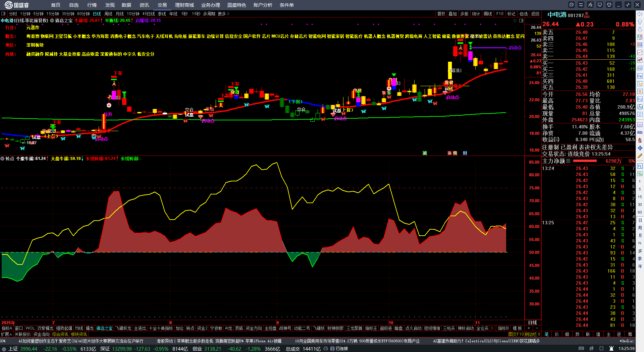Click the Fiz icon in right toolbar
Viewport: 644px width, 352px height.
(x=640, y=99)
